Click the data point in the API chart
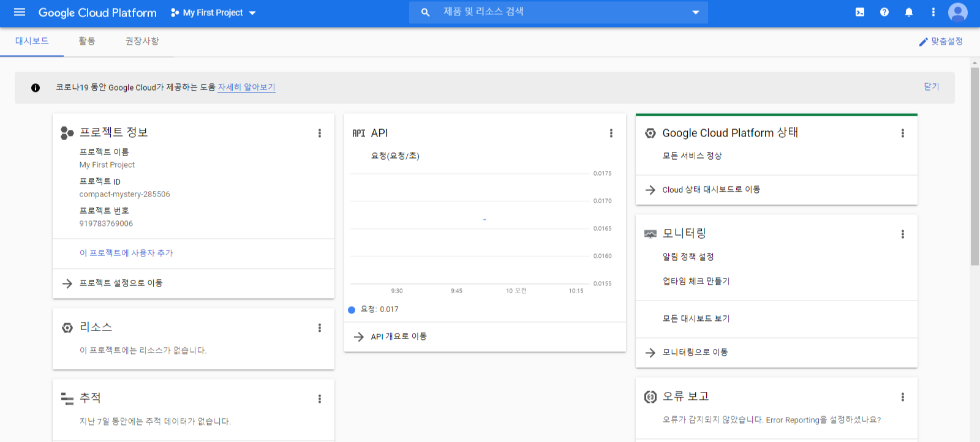980x442 pixels. click(x=484, y=219)
